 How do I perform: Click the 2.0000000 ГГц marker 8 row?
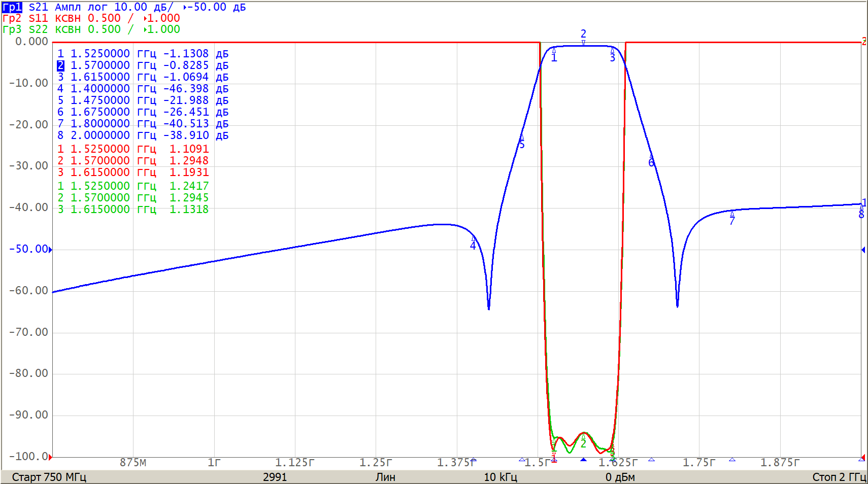point(143,135)
